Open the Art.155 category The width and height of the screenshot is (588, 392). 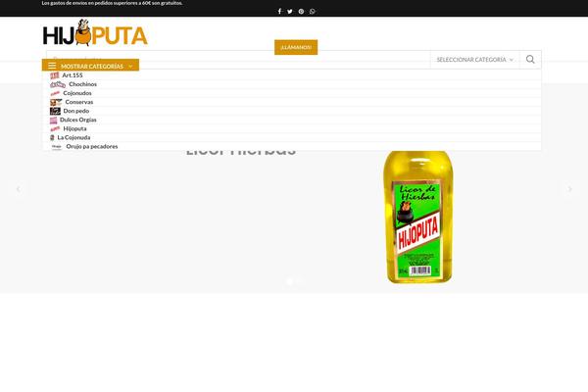pyautogui.click(x=72, y=75)
